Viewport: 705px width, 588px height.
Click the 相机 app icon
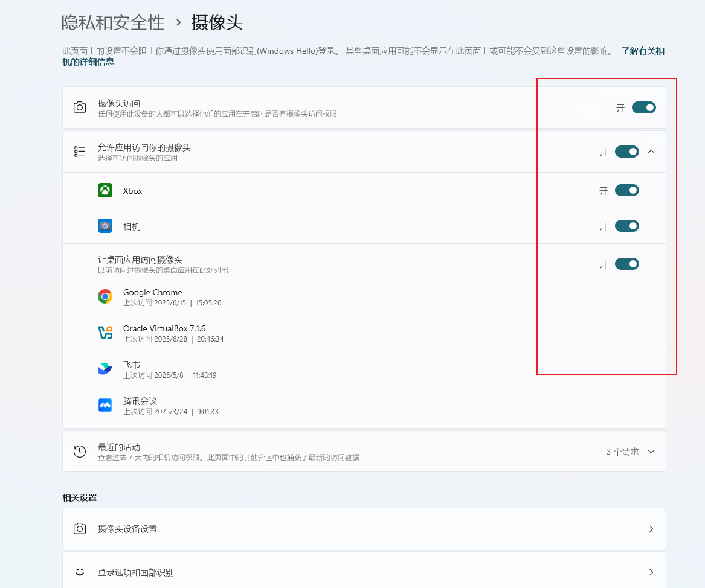105,226
